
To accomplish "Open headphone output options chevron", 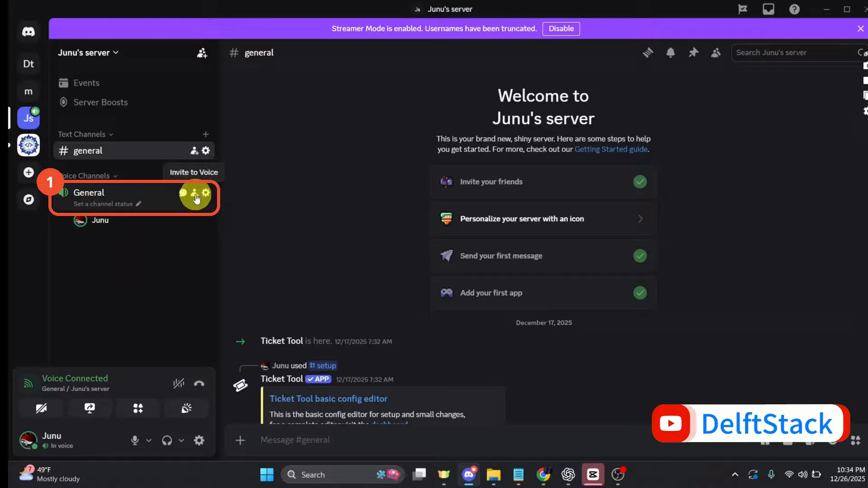I will tap(181, 441).
